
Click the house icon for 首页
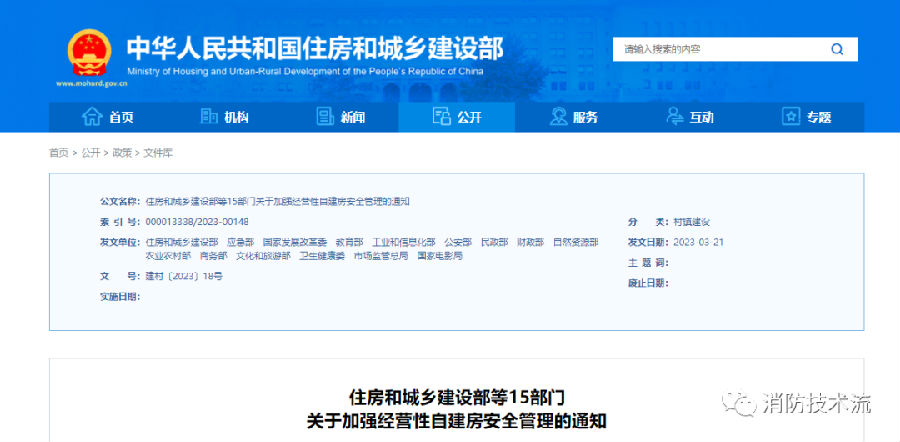(92, 117)
